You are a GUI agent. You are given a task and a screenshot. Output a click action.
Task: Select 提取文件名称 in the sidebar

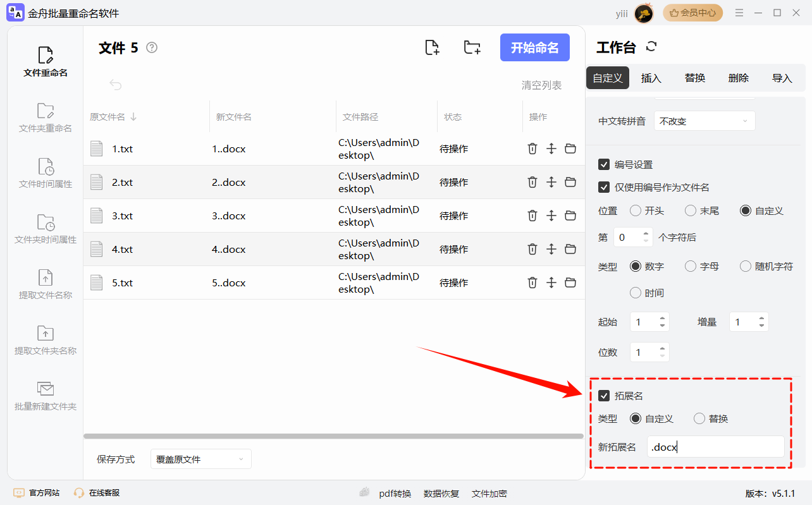(x=44, y=284)
